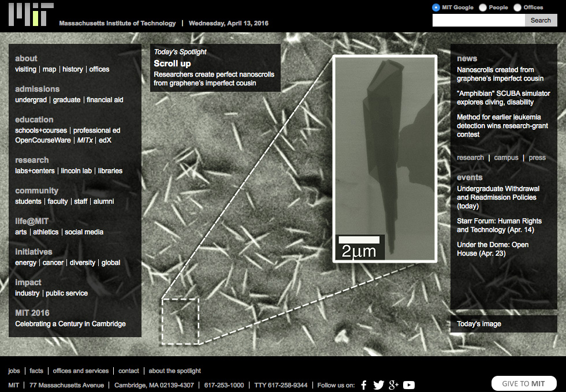
Task: Read the 'Amphibian' SCUBA simulator story
Action: coord(504,98)
